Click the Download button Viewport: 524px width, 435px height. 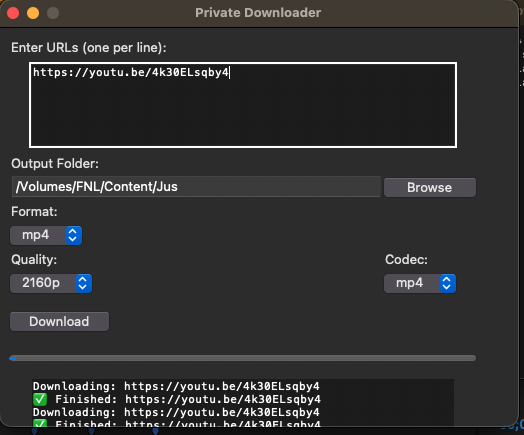[x=59, y=321]
